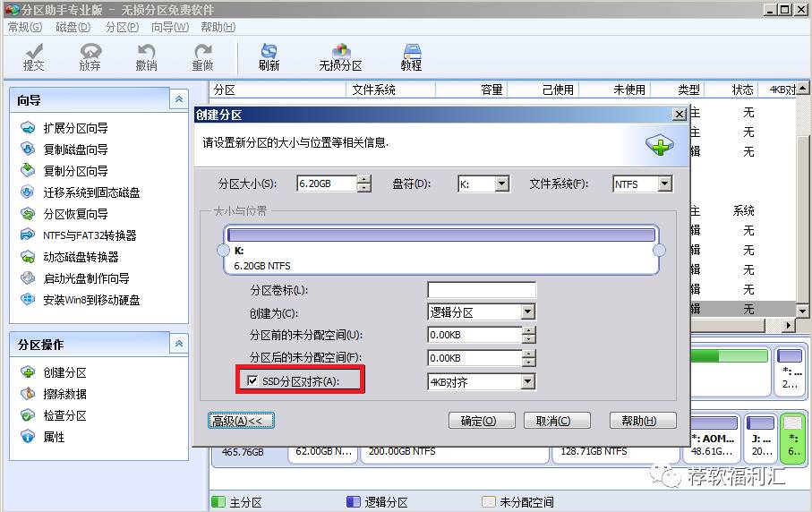Click the 高级(A)<< button
Screen dimensions: 812x512
coord(241,421)
